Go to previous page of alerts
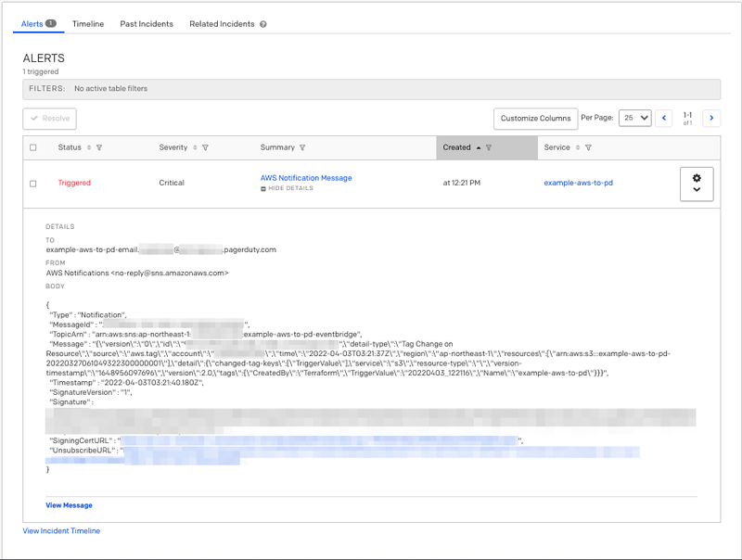The image size is (742, 560). 664,118
